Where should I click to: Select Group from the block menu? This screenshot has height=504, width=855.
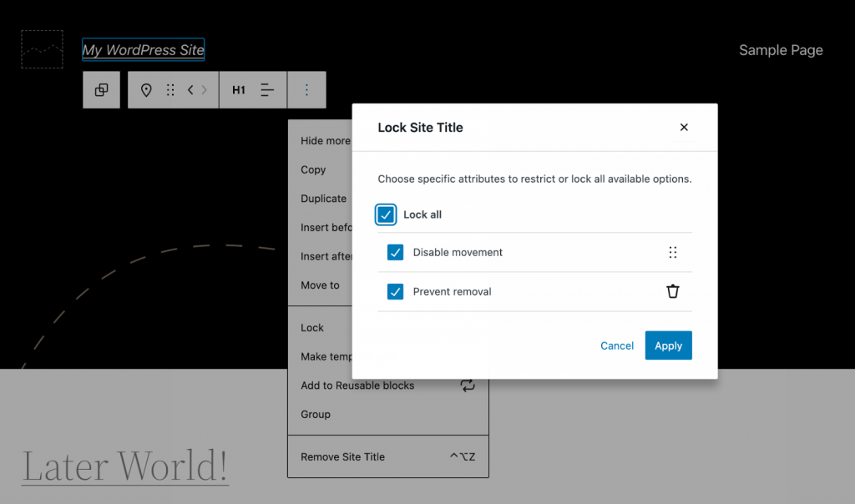point(316,414)
